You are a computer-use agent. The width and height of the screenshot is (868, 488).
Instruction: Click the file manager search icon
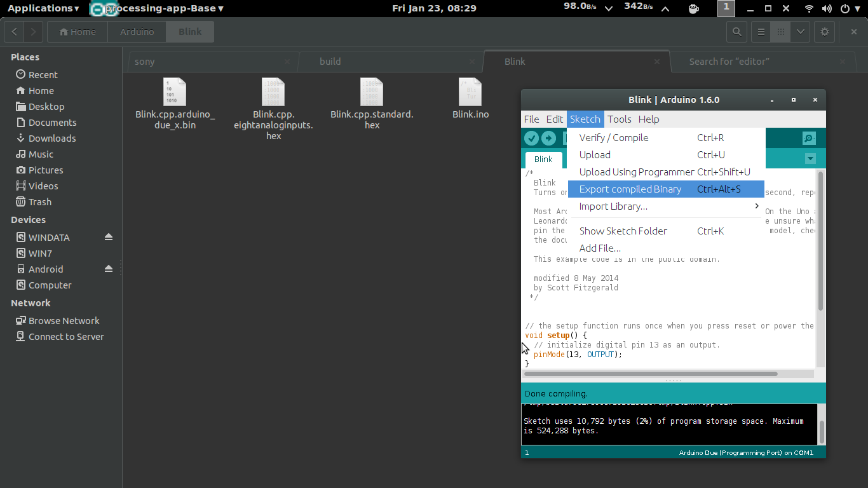click(736, 32)
